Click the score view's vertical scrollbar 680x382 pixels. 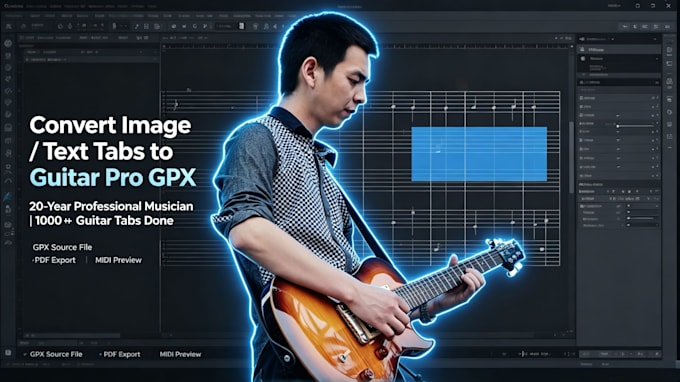pyautogui.click(x=571, y=157)
